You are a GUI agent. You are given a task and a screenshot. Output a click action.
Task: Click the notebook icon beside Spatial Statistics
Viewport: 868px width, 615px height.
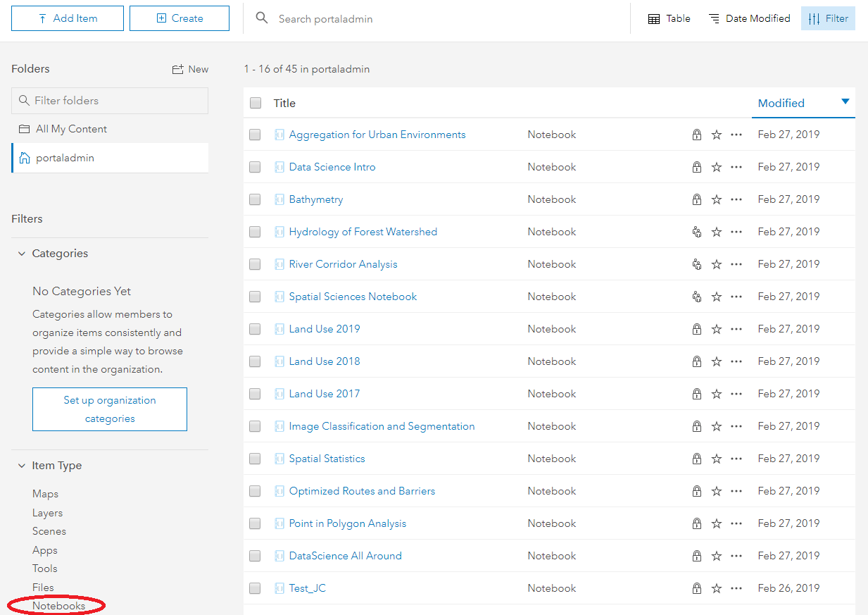pyautogui.click(x=279, y=459)
